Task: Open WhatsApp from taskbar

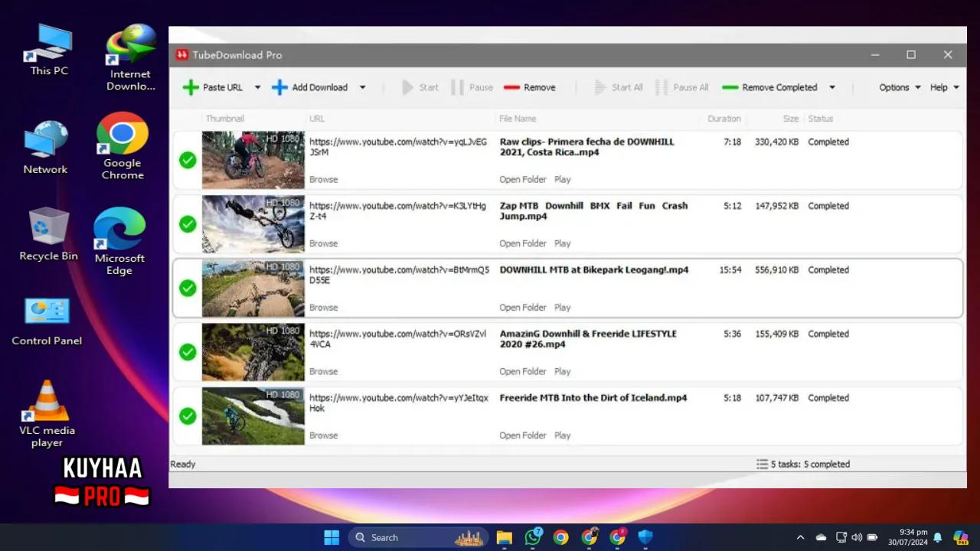Action: coord(533,537)
